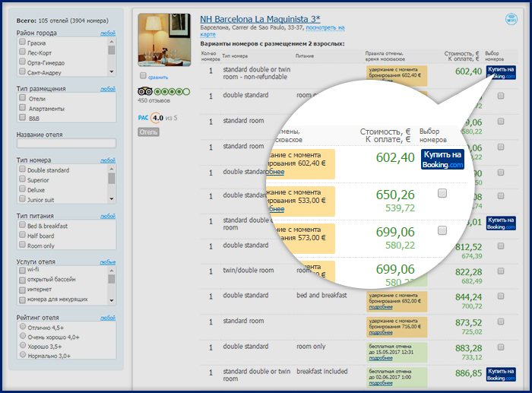Reset 'Рейтинг отеля' via 'любой' link
This screenshot has height=393, width=532.
108,318
